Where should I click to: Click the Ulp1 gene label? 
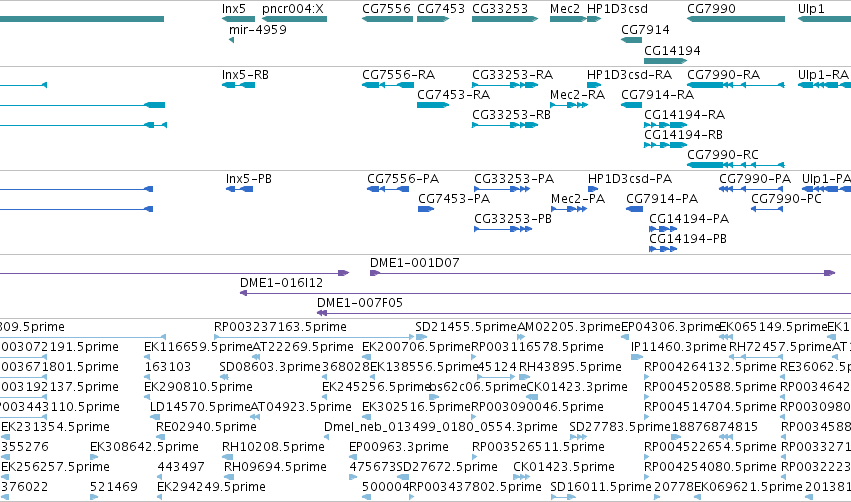pos(811,9)
